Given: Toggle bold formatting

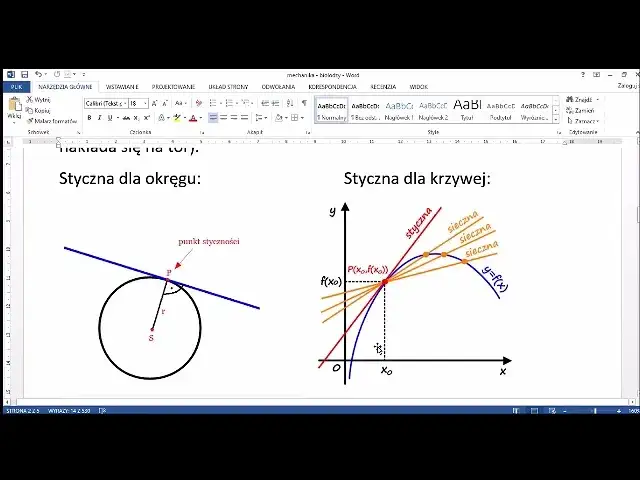Looking at the screenshot, I should click(89, 118).
